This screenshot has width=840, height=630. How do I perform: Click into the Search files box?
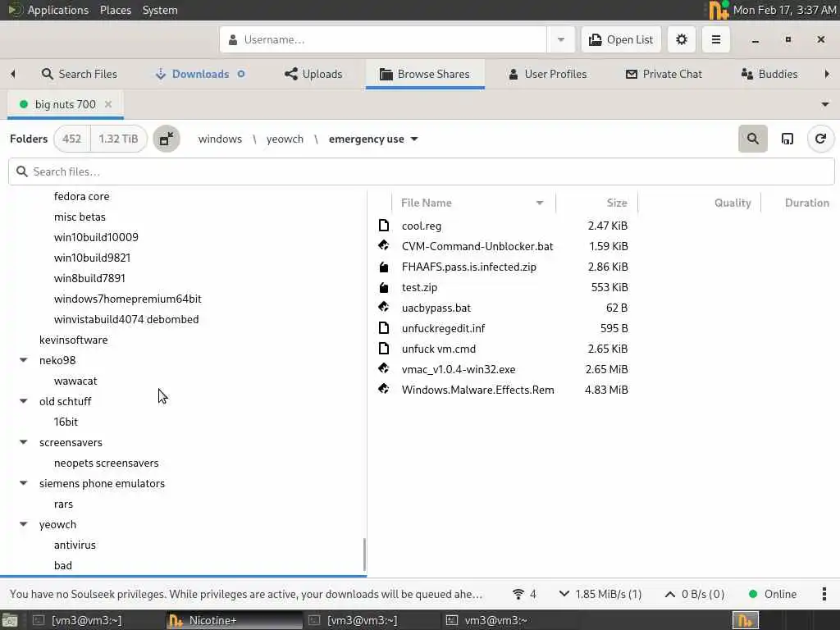click(x=421, y=171)
